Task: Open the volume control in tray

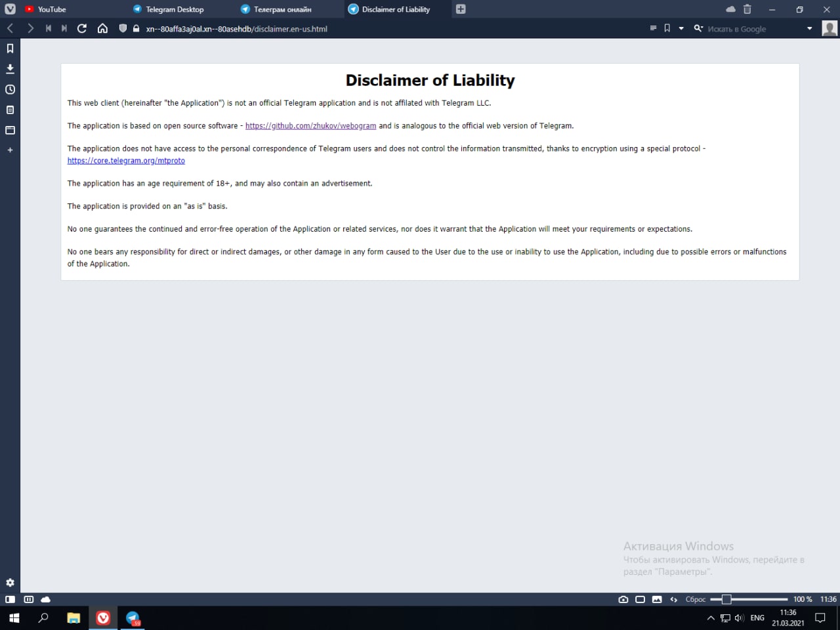Action: pyautogui.click(x=739, y=618)
